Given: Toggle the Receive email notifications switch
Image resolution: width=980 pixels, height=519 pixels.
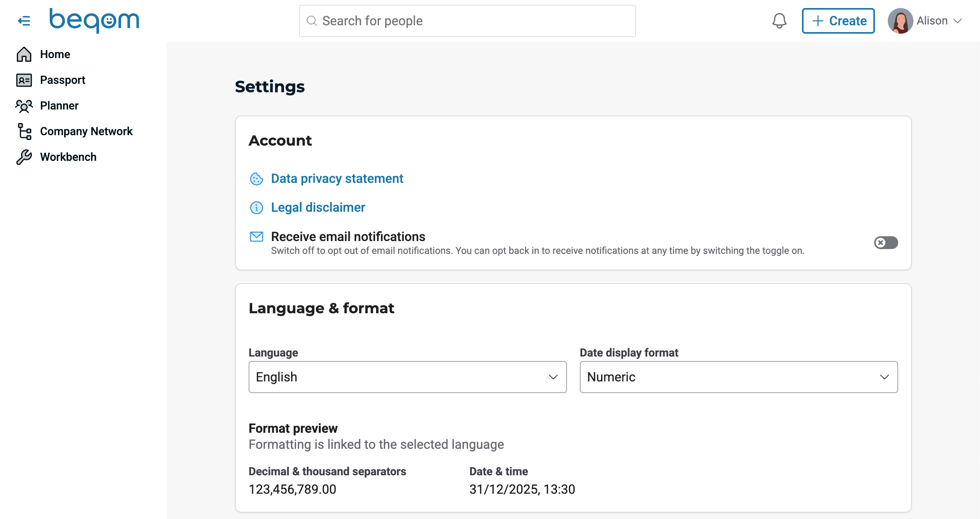Looking at the screenshot, I should click(x=886, y=243).
